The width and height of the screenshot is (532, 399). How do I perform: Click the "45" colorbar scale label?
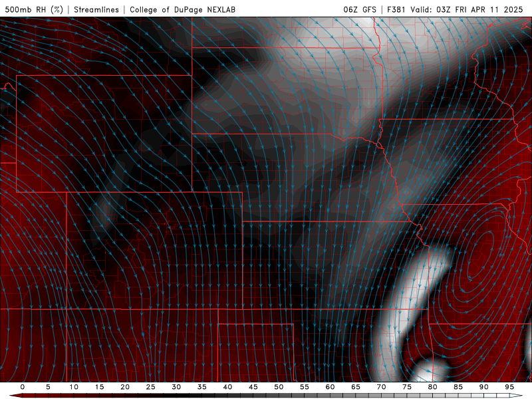253,387
